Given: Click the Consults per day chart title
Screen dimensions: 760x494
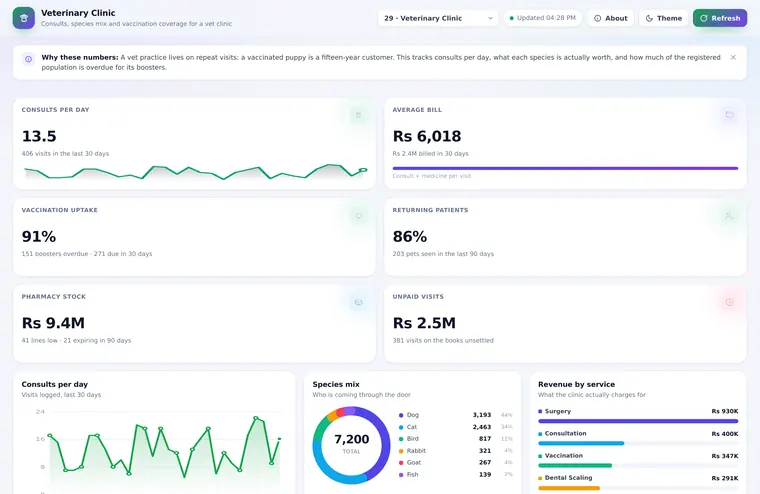Looking at the screenshot, I should click(x=54, y=384).
